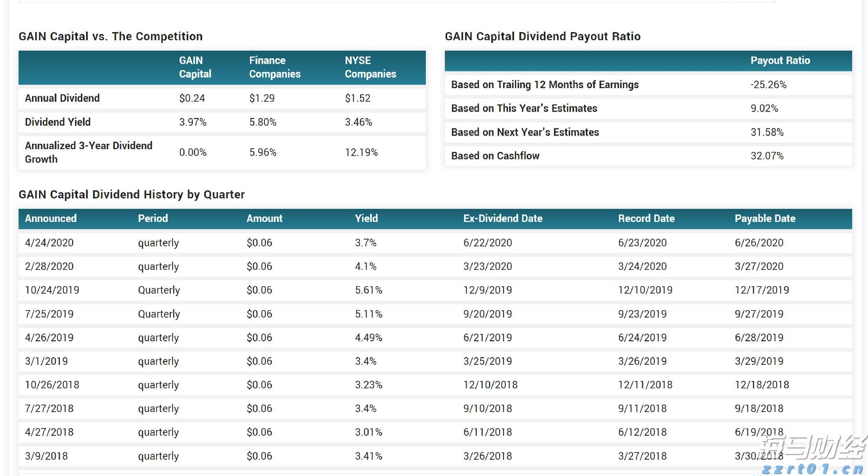Click the Announced column header
The width and height of the screenshot is (868, 476).
(x=51, y=219)
